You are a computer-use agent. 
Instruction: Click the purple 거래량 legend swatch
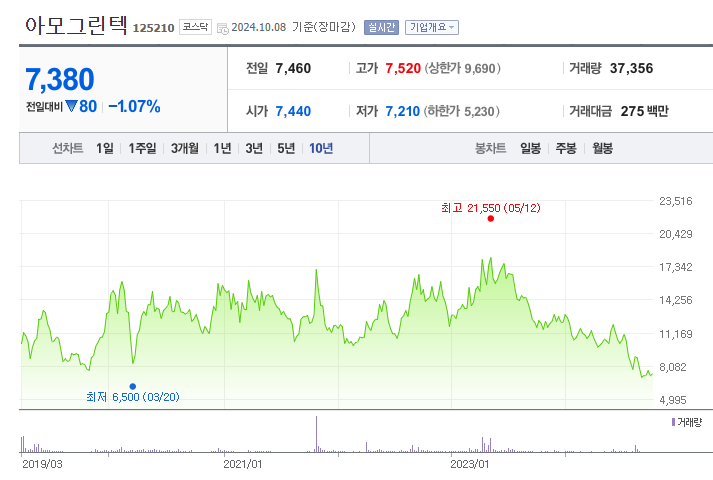673,422
